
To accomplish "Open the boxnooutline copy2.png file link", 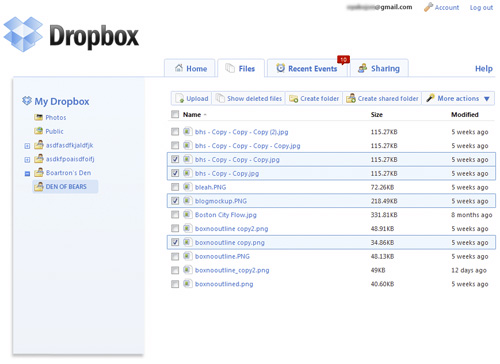I will pos(231,229).
